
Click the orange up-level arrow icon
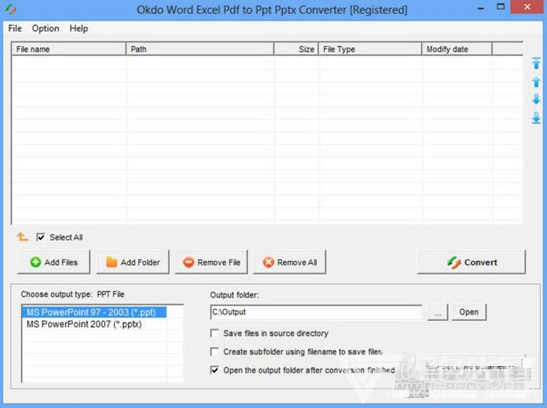coord(23,237)
